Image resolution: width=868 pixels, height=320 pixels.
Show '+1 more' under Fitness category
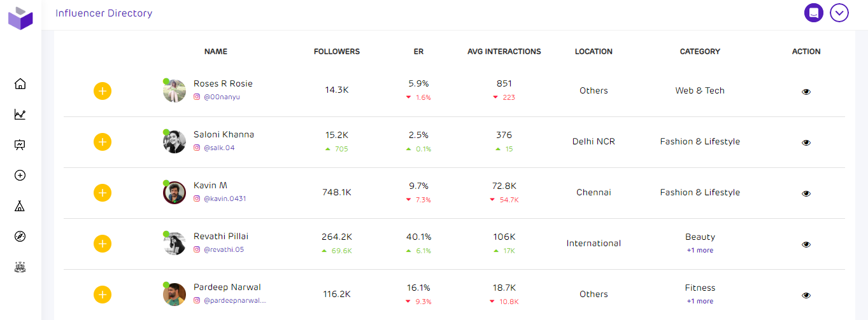[x=700, y=302]
